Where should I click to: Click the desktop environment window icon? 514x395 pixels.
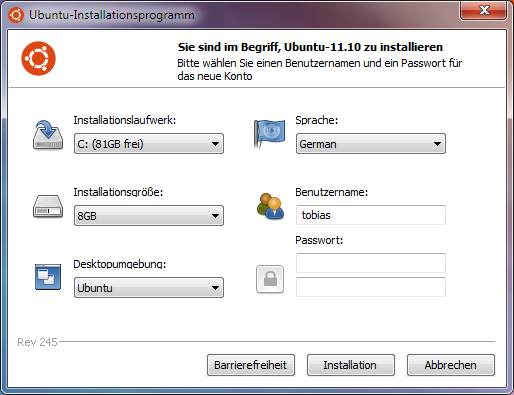[48, 277]
